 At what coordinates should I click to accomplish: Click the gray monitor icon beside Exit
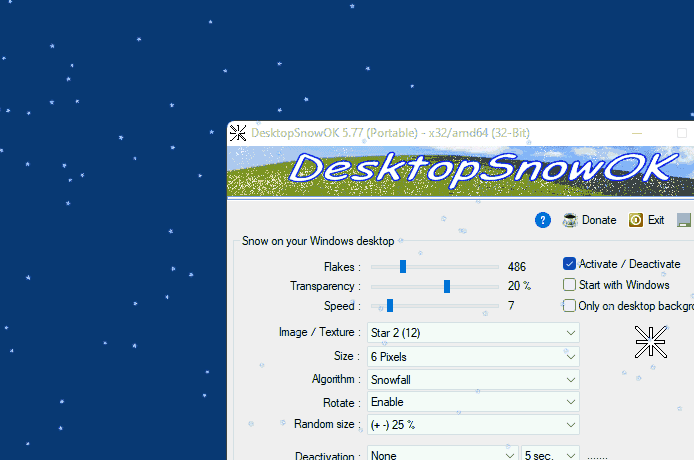[x=684, y=220]
